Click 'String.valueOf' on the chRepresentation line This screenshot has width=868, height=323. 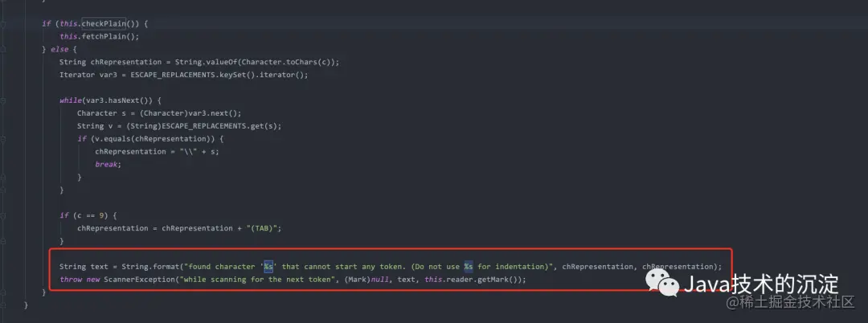(206, 62)
